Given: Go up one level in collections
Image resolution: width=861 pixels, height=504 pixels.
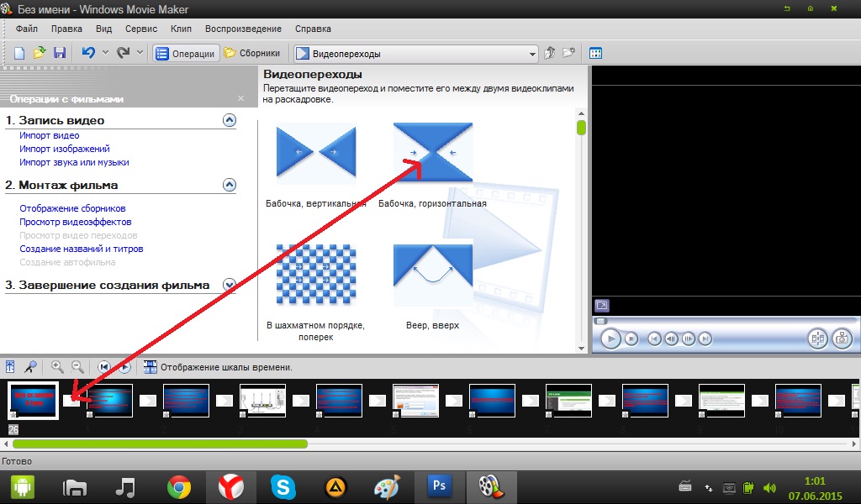Looking at the screenshot, I should pos(550,53).
